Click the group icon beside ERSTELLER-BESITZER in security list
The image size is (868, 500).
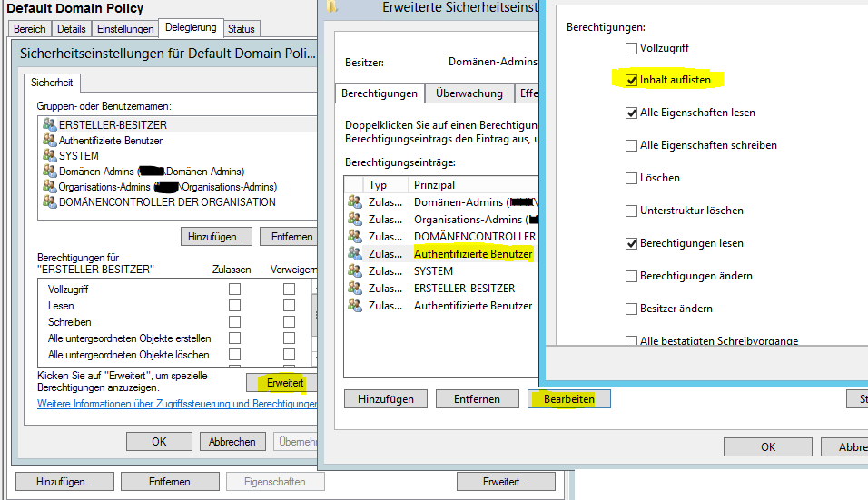coord(50,124)
